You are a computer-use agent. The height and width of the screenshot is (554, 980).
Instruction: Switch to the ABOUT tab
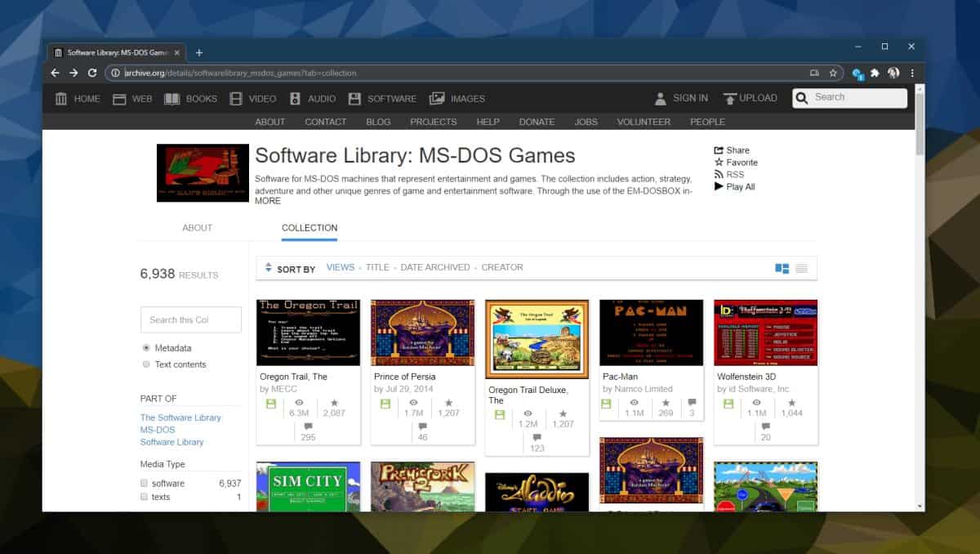point(197,228)
